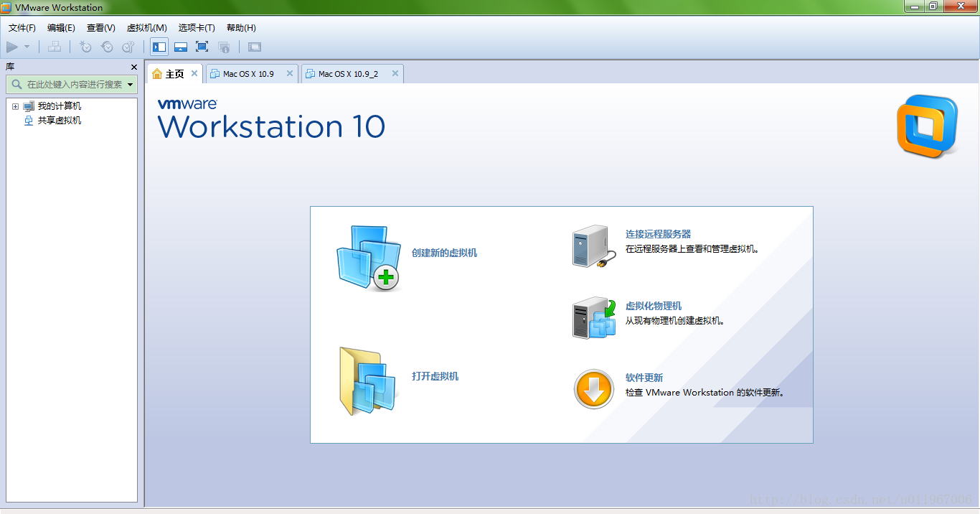Click the remote server tower icon
The width and height of the screenshot is (980, 514).
click(x=594, y=246)
